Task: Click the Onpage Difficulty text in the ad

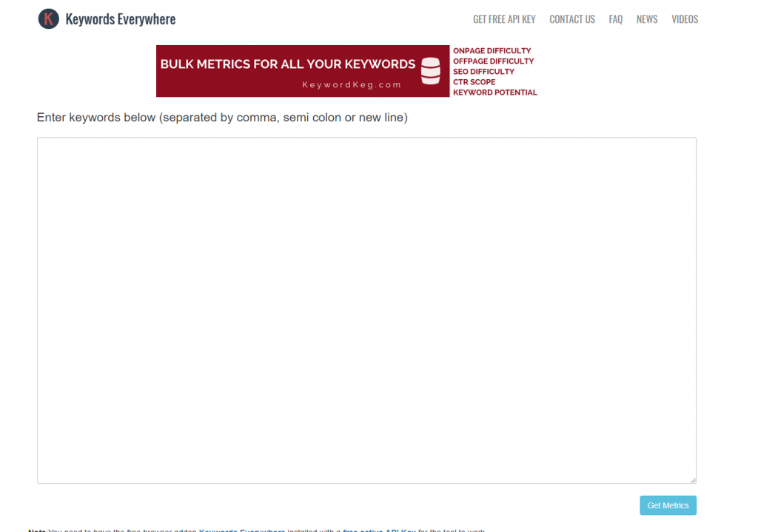Action: tap(492, 51)
